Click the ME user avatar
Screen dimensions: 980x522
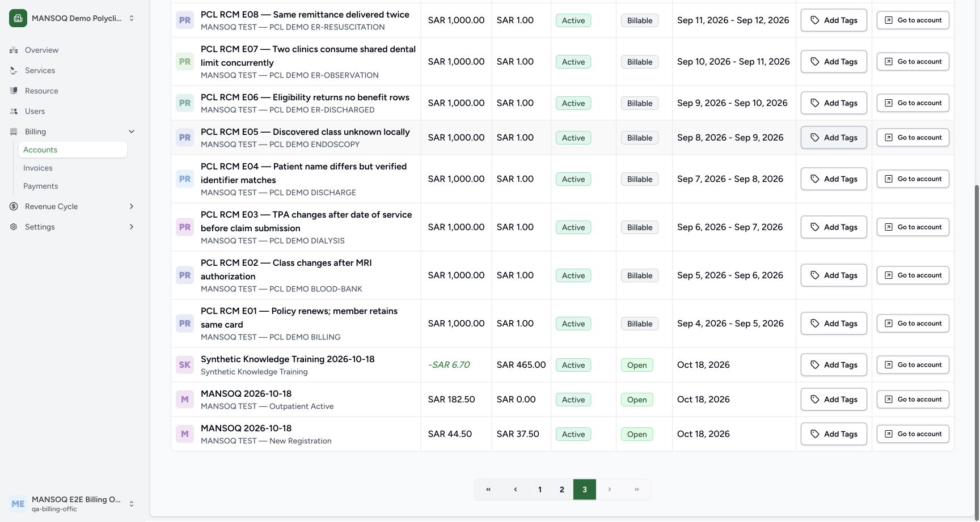pos(18,503)
